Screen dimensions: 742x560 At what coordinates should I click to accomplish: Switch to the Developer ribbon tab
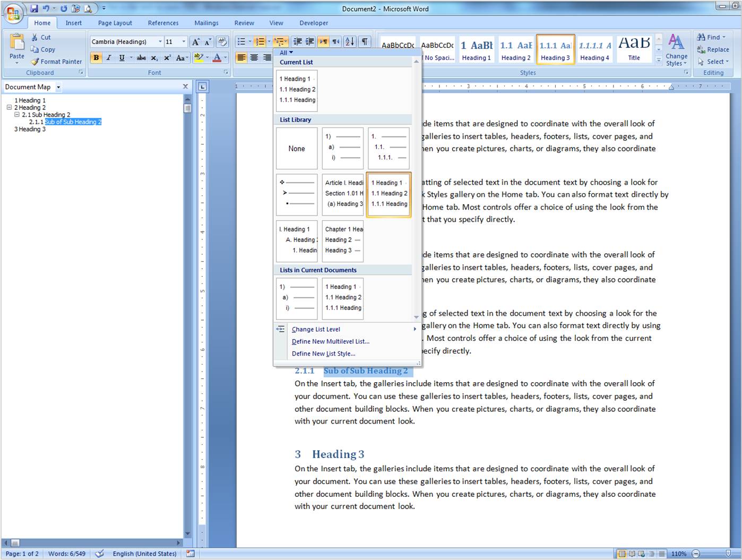[x=314, y=23]
